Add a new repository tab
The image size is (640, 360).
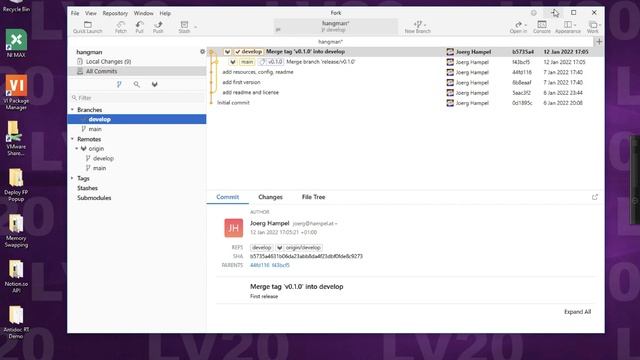[x=599, y=42]
